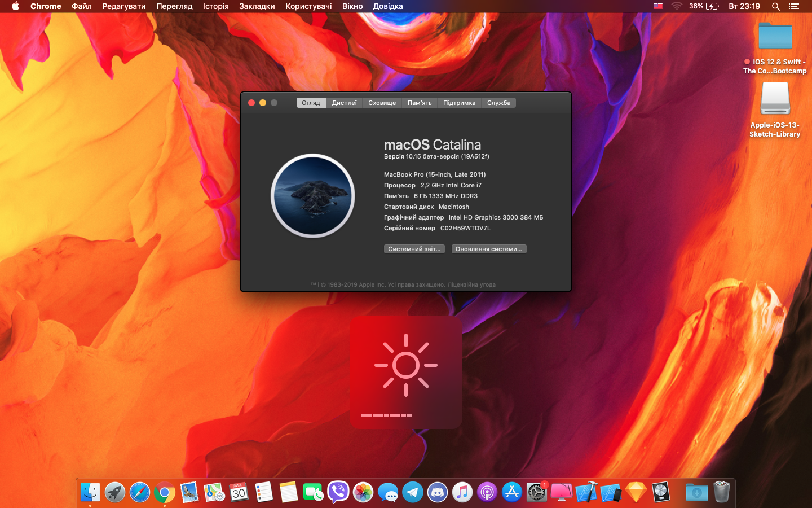
Task: Open the Trash in Dock
Action: [722, 492]
